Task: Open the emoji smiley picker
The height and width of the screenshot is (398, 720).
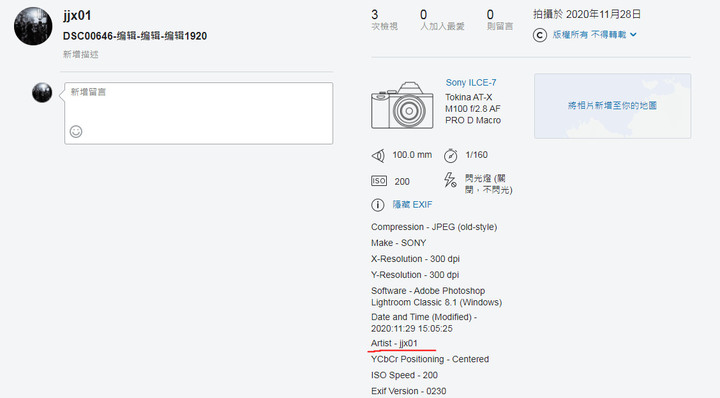Action: point(76,132)
